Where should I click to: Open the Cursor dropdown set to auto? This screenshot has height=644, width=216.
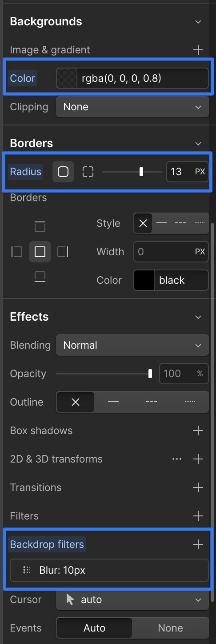point(132,600)
